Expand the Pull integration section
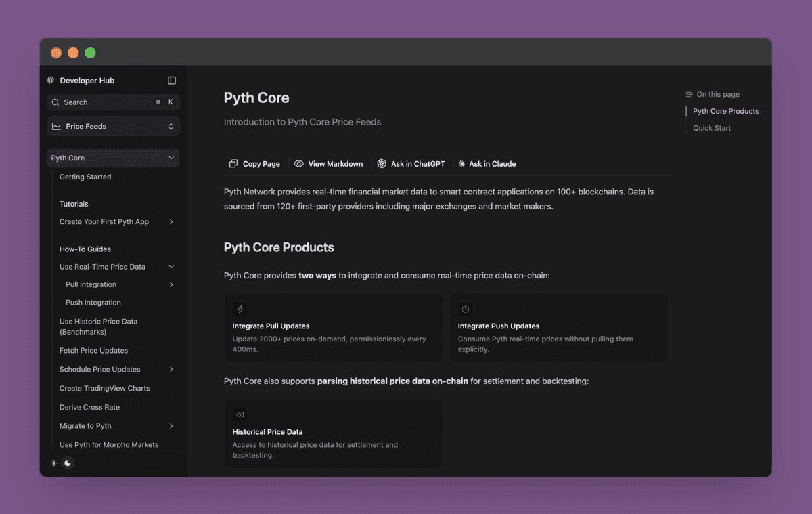812x514 pixels. 171,284
